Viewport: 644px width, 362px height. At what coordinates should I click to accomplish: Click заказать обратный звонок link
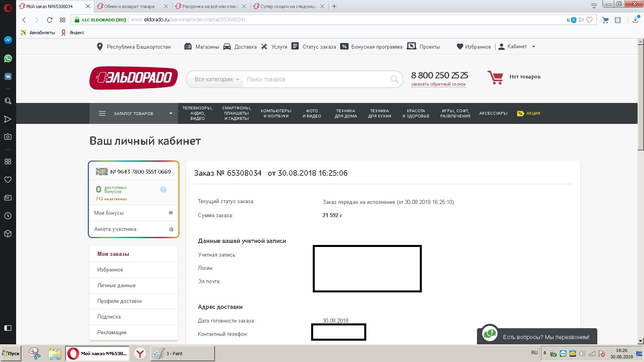438,84
